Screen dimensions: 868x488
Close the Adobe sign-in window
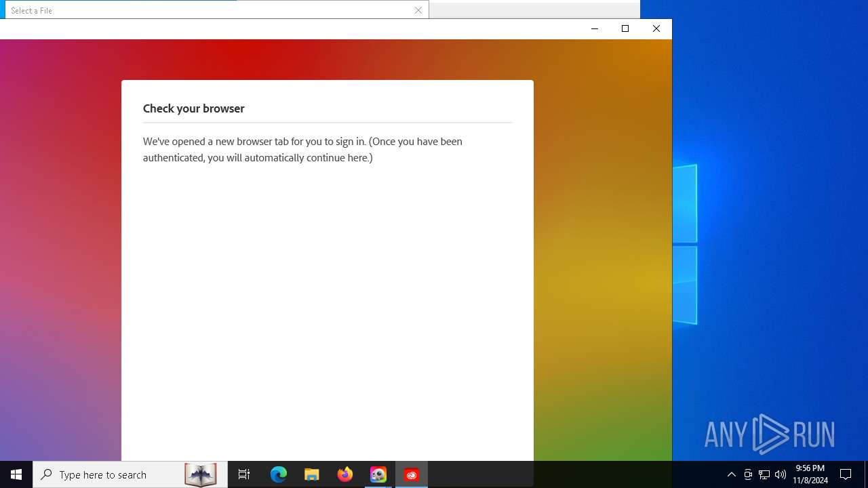click(656, 28)
